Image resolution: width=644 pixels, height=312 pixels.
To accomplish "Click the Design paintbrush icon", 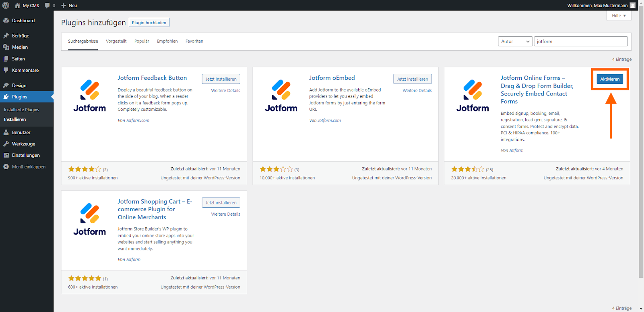I will 6,85.
